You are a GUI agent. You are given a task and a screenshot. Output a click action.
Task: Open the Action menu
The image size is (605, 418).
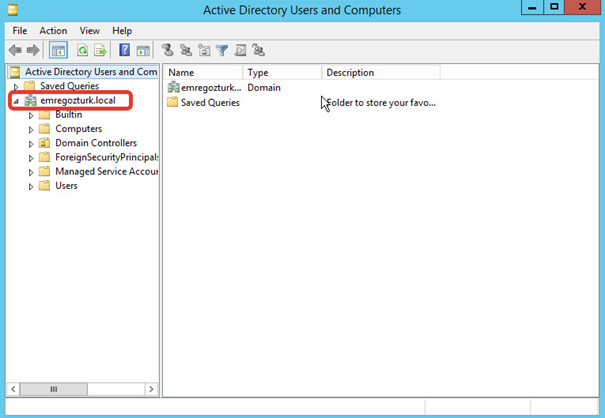[x=53, y=31]
